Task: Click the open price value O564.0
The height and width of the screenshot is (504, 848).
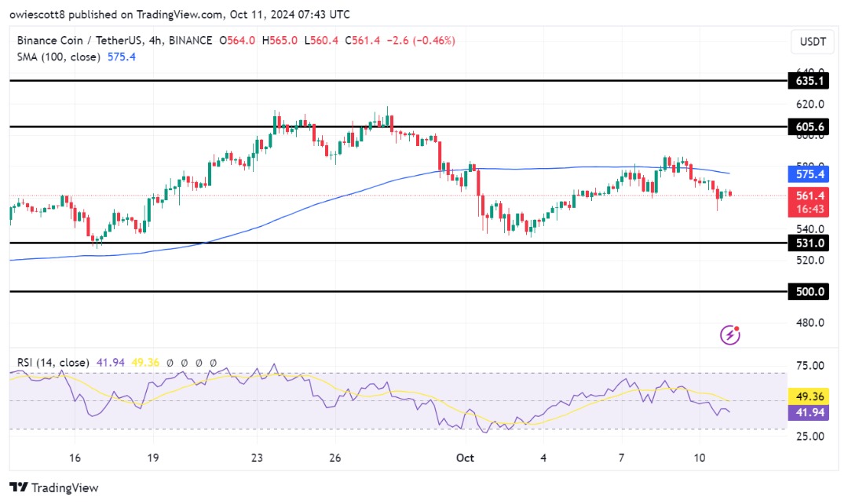Action: click(237, 41)
